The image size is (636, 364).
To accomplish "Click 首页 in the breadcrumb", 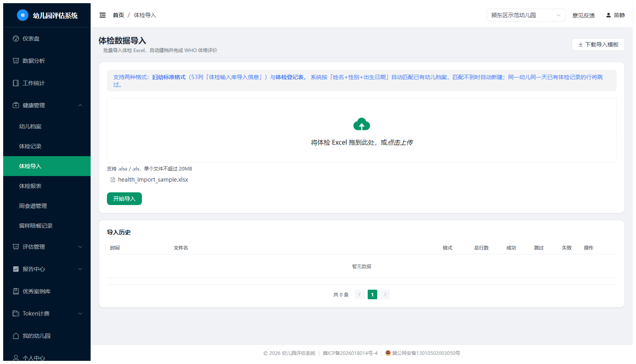I will [x=118, y=15].
